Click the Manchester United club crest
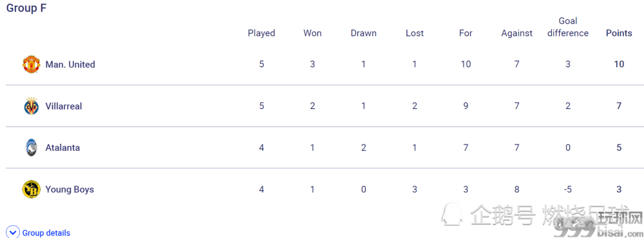This screenshot has height=238, width=644. pyautogui.click(x=31, y=64)
